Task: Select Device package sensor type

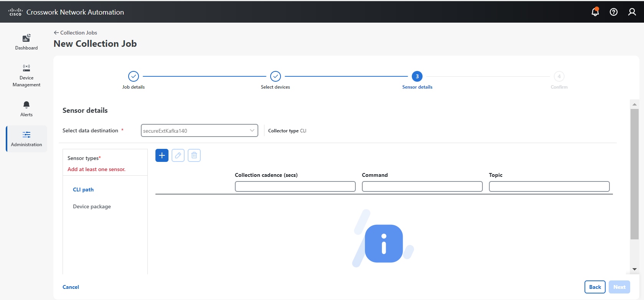Action: click(92, 206)
